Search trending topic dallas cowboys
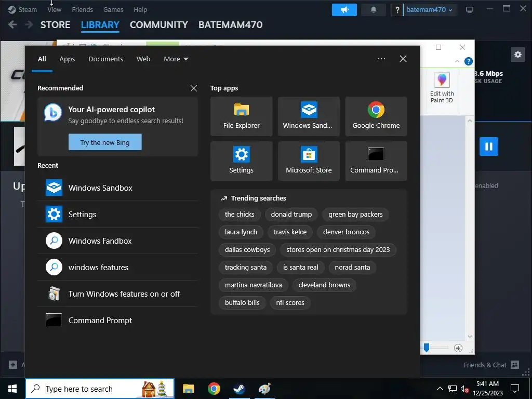 247,250
